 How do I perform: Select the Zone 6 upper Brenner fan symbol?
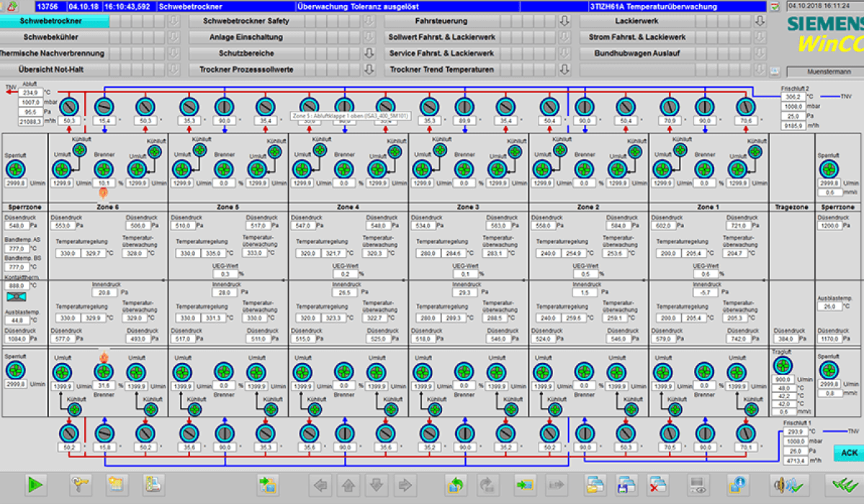tap(104, 168)
